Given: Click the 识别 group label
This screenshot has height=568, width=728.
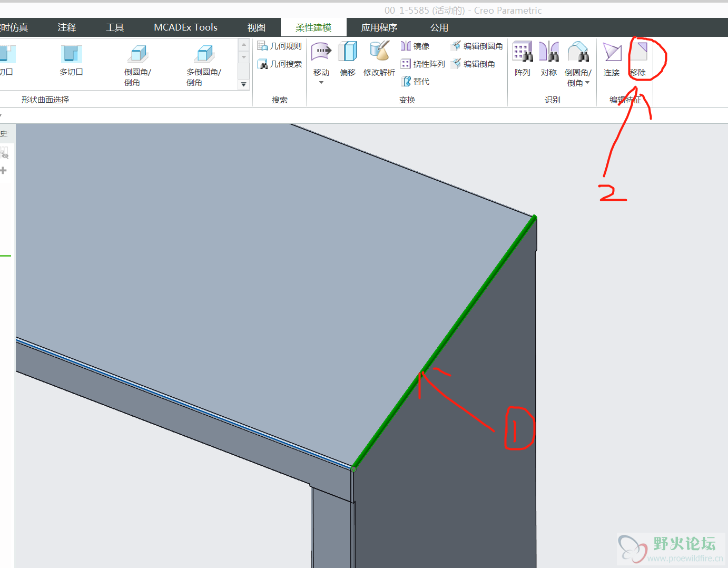Looking at the screenshot, I should pyautogui.click(x=553, y=100).
